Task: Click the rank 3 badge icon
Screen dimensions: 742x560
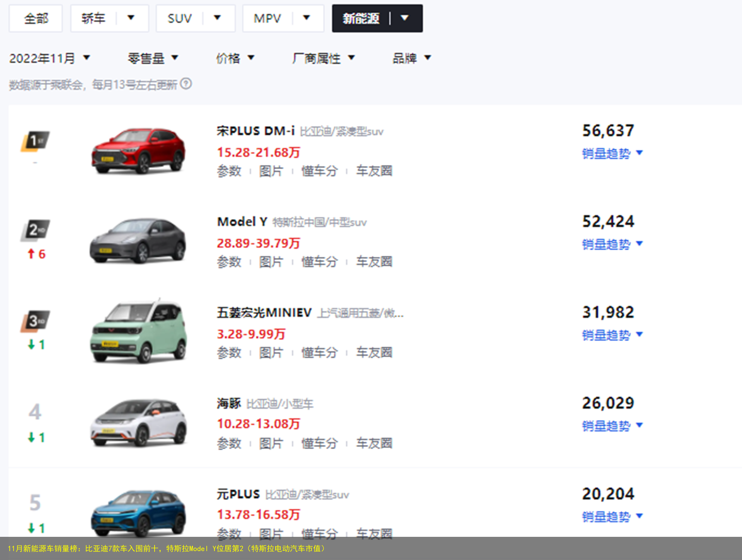Action: (35, 321)
